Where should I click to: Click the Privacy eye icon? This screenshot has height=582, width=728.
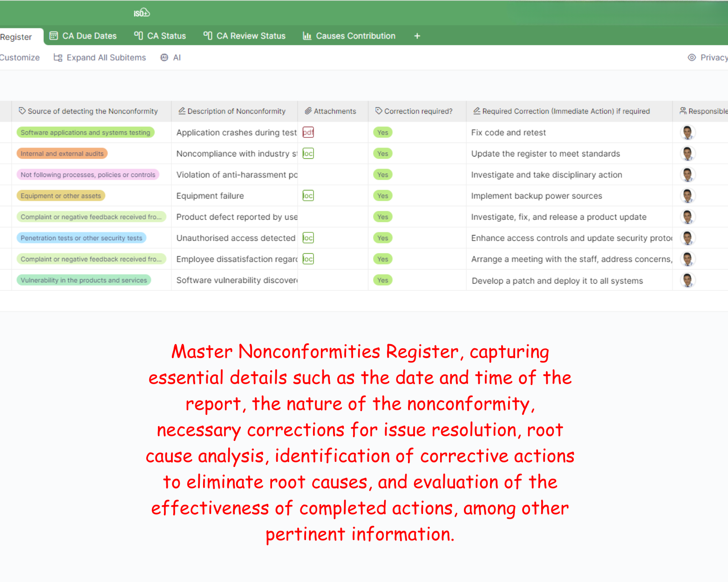click(x=692, y=57)
